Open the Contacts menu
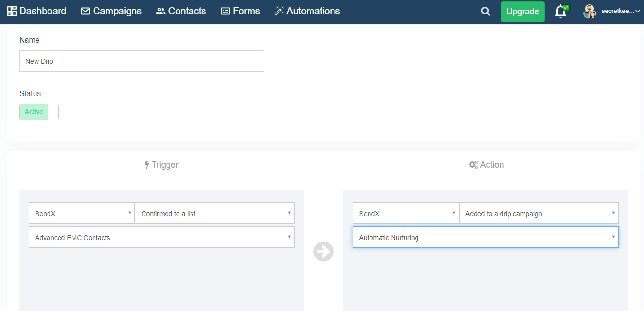 pyautogui.click(x=181, y=11)
